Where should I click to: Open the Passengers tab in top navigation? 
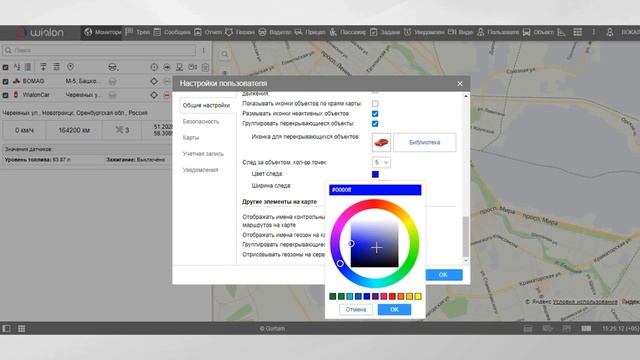click(x=347, y=32)
